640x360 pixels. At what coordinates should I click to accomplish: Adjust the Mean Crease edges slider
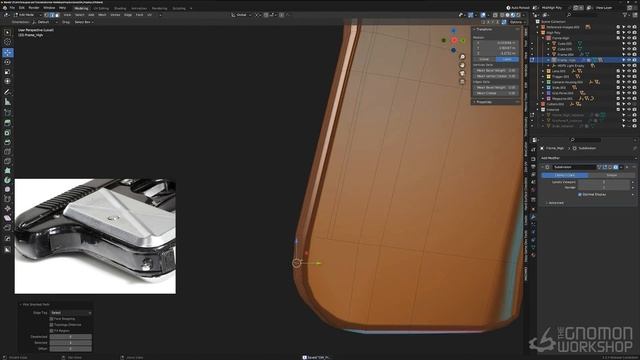(x=496, y=93)
